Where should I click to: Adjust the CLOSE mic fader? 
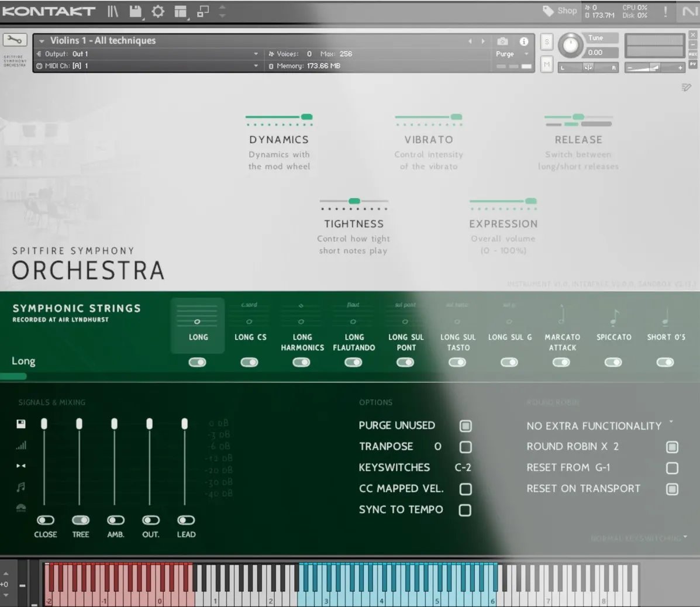click(44, 423)
